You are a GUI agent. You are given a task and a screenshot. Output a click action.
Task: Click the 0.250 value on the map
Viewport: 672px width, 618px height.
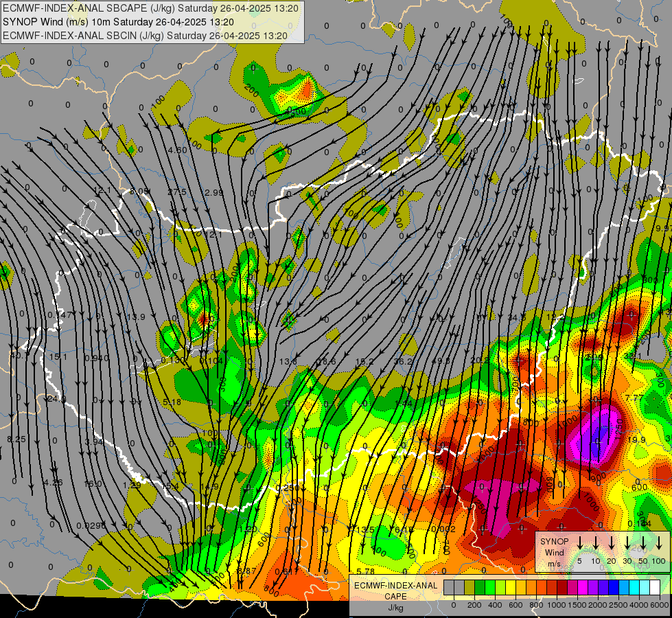coord(288,488)
